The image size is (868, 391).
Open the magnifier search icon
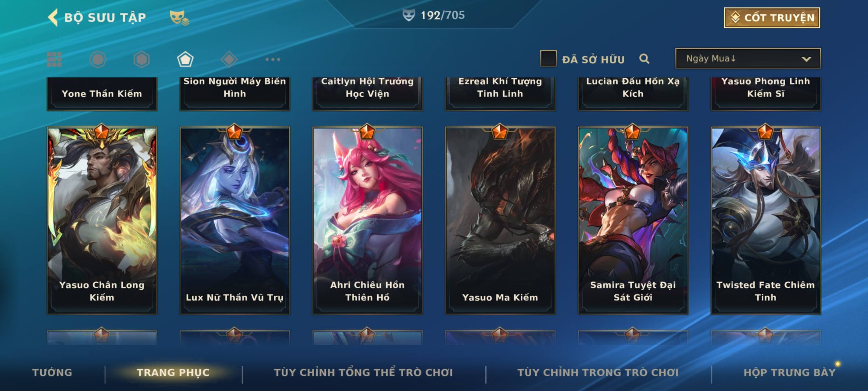pyautogui.click(x=644, y=59)
